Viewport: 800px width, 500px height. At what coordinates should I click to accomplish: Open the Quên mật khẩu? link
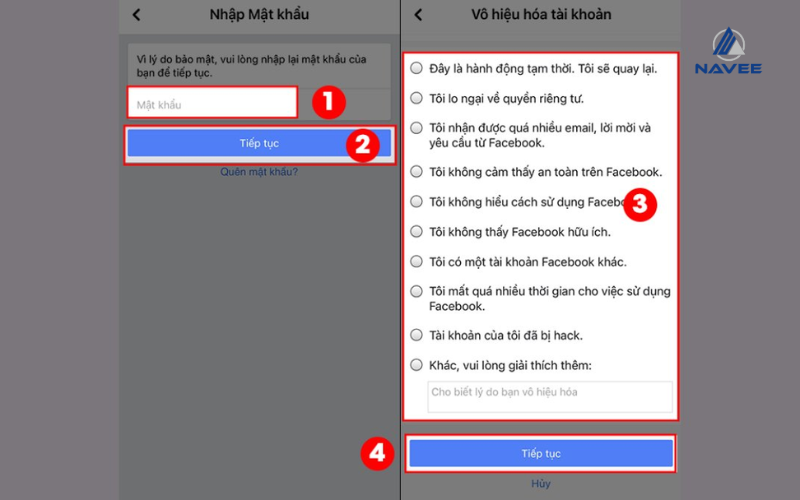pyautogui.click(x=259, y=172)
